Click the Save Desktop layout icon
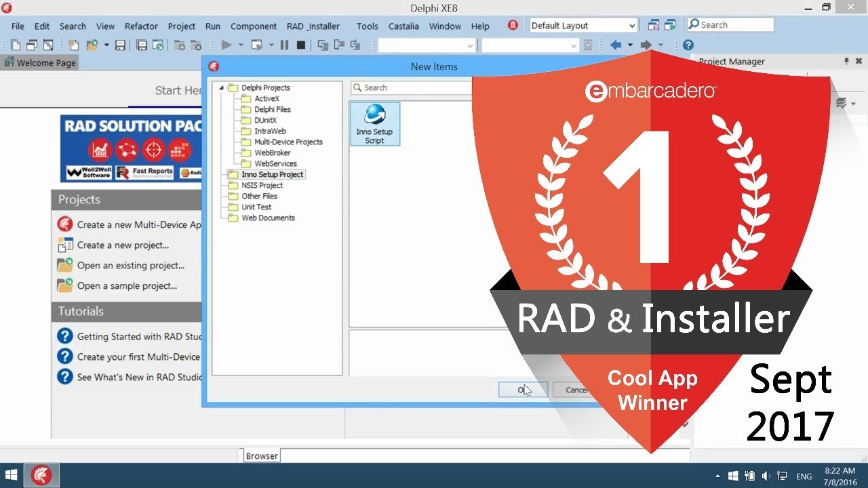The height and width of the screenshot is (488, 868). pyautogui.click(x=654, y=25)
